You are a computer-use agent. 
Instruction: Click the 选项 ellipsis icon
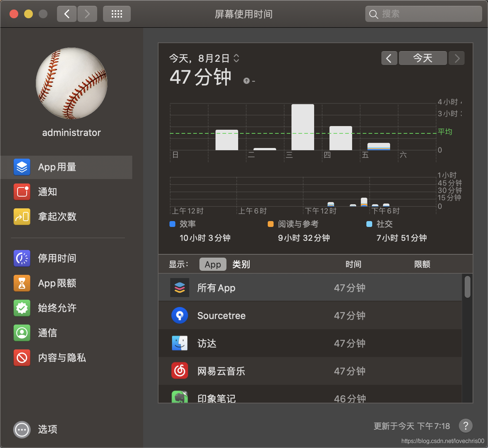(x=22, y=430)
